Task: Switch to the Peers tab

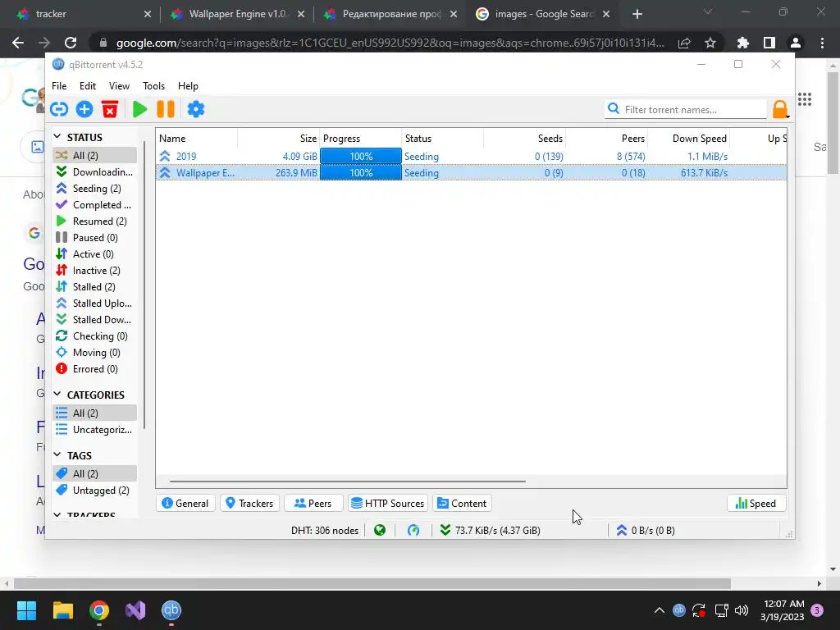Action: click(x=313, y=504)
